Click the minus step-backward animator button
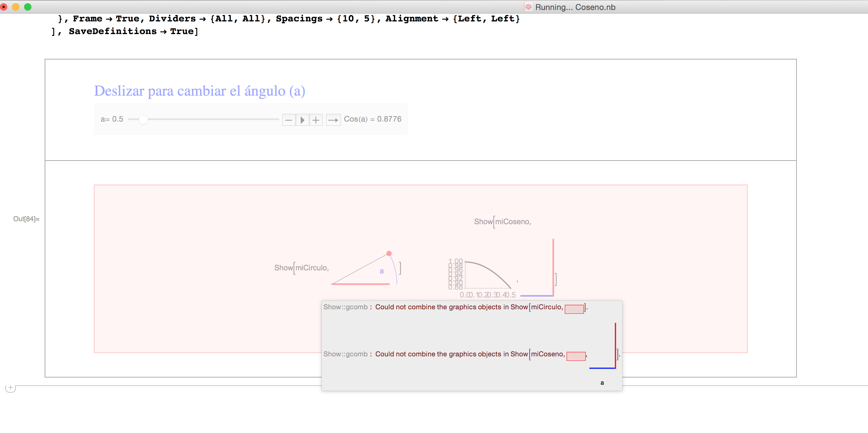The height and width of the screenshot is (433, 868). 289,120
